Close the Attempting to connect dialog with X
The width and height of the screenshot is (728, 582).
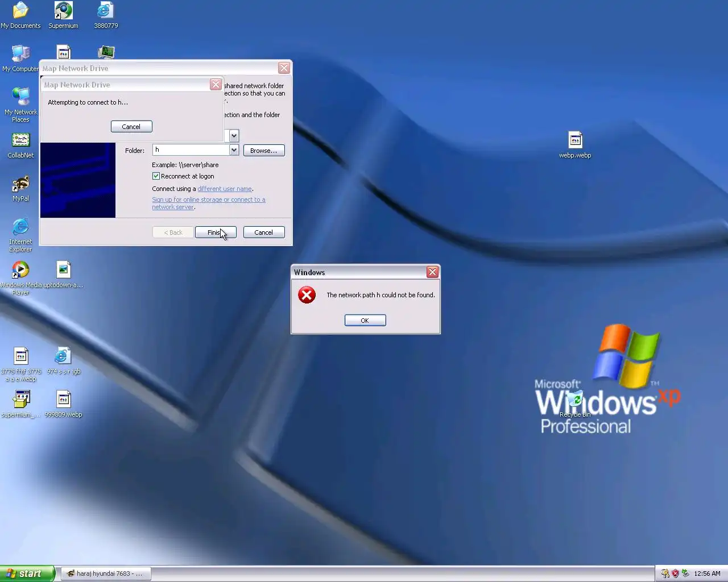[216, 85]
